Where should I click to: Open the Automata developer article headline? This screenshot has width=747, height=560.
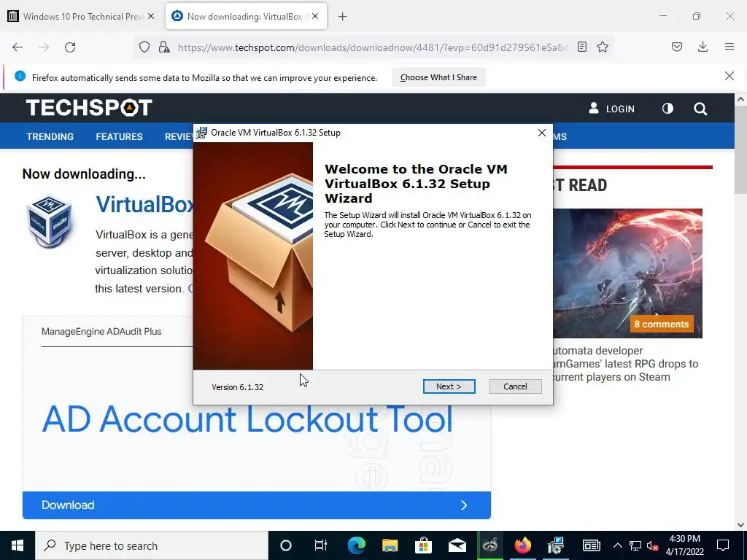625,364
